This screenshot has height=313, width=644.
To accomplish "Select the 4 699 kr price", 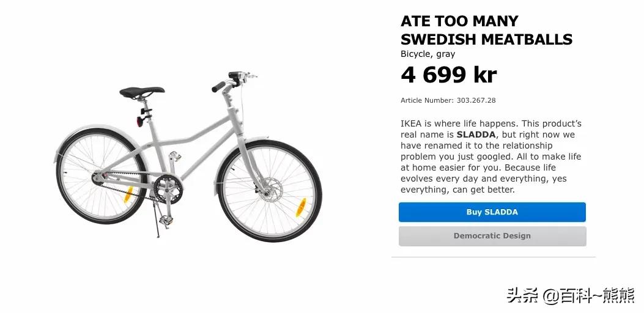I will tap(448, 75).
